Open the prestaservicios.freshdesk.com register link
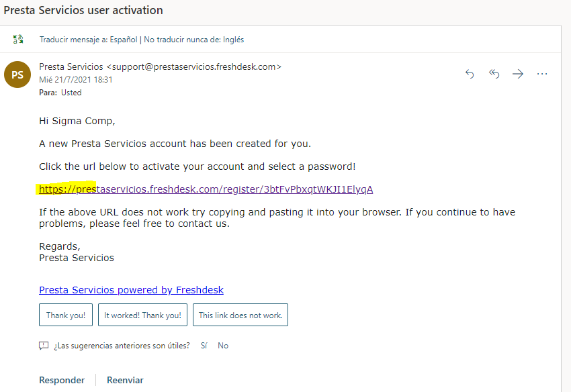Image resolution: width=571 pixels, height=392 pixels. [x=206, y=189]
